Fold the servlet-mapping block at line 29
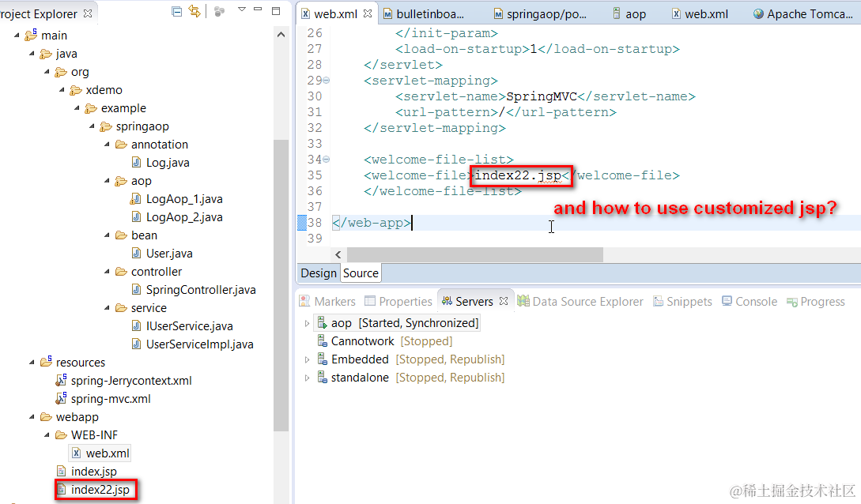Viewport: 861px width, 504px height. coord(327,81)
